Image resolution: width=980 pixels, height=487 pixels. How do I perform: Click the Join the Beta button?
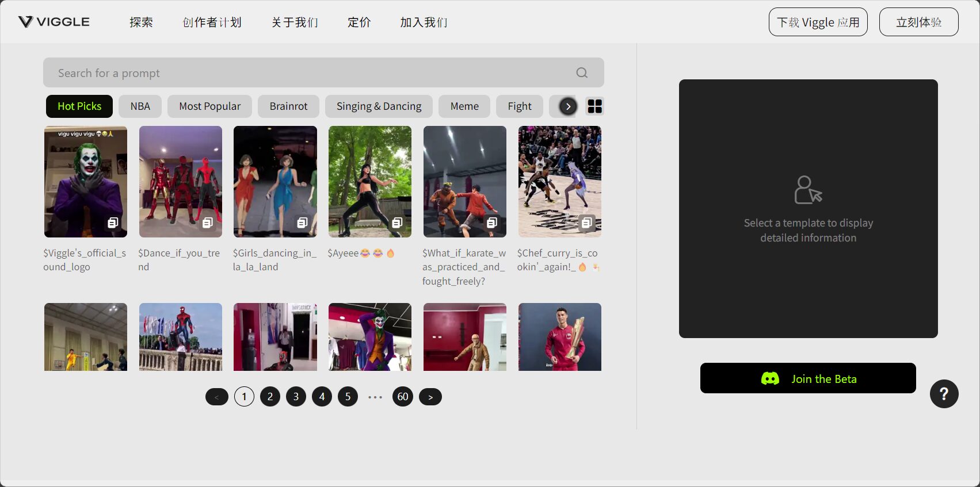pos(808,378)
